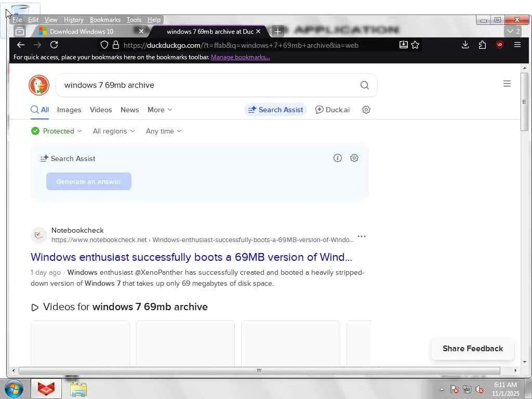Open the History menu

[74, 20]
